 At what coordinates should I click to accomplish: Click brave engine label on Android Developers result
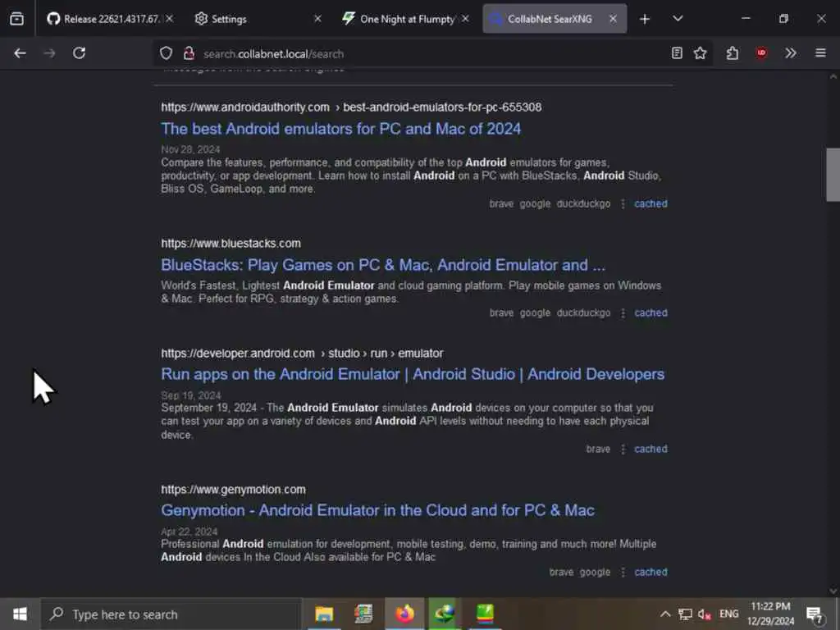[598, 449]
